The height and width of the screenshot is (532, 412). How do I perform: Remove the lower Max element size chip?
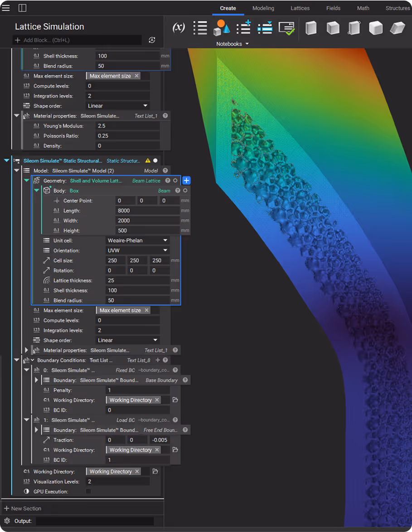click(146, 310)
